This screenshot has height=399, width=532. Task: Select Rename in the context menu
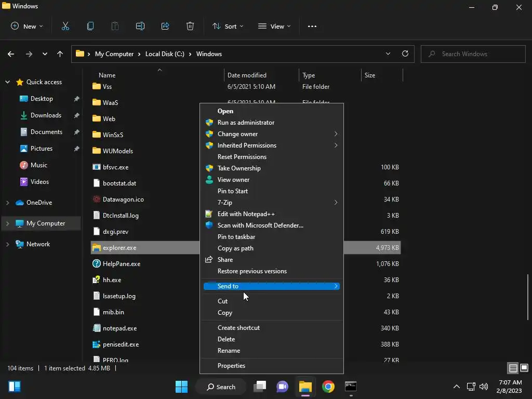click(x=271, y=351)
